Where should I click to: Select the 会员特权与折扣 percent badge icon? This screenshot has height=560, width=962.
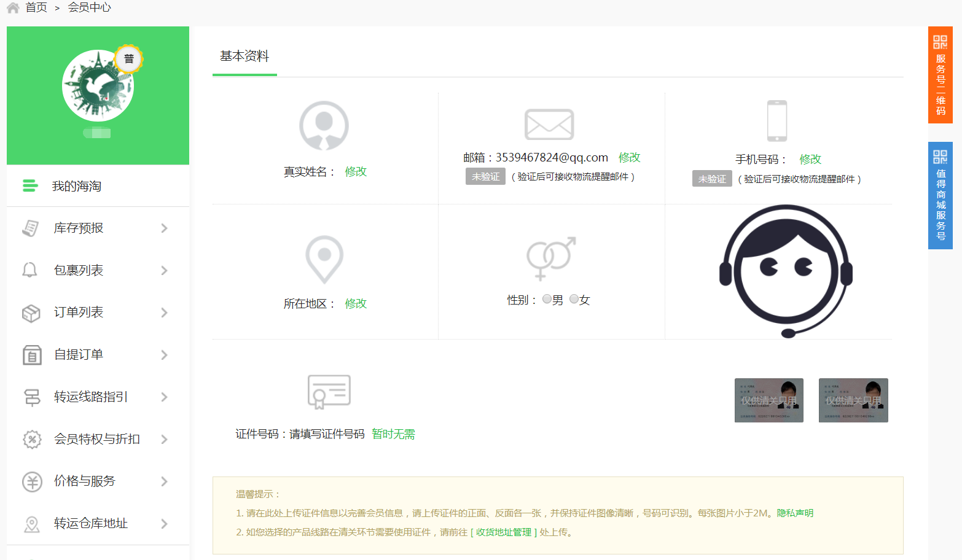(31, 439)
